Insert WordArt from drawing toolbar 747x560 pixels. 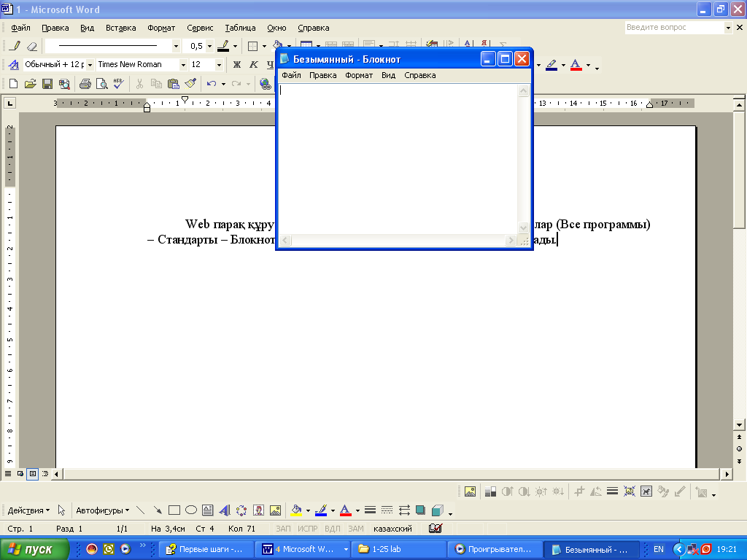225,510
